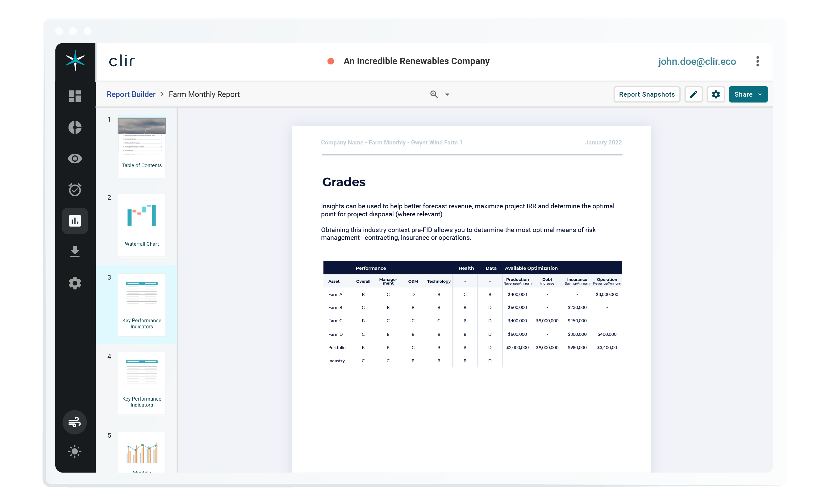Open the three-dot account menu

(757, 61)
